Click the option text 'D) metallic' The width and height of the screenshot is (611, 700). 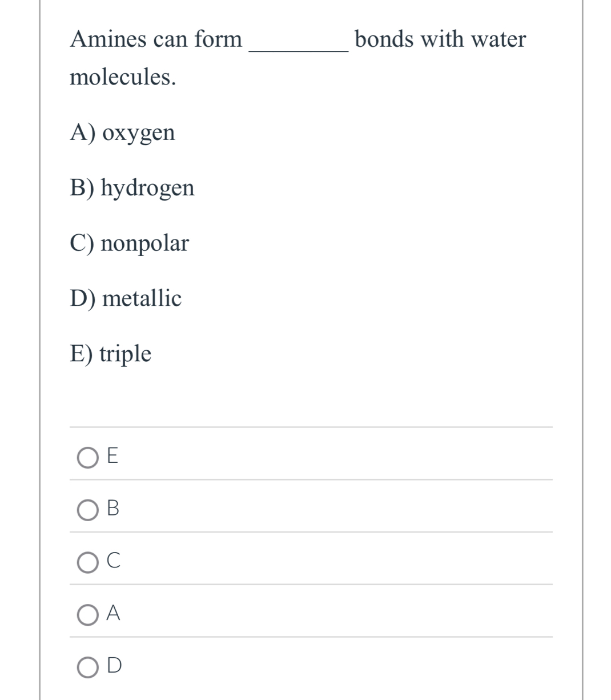pos(126,298)
